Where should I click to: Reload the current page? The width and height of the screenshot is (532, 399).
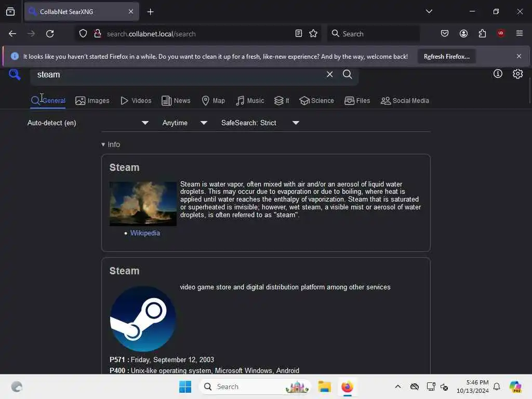pos(50,34)
